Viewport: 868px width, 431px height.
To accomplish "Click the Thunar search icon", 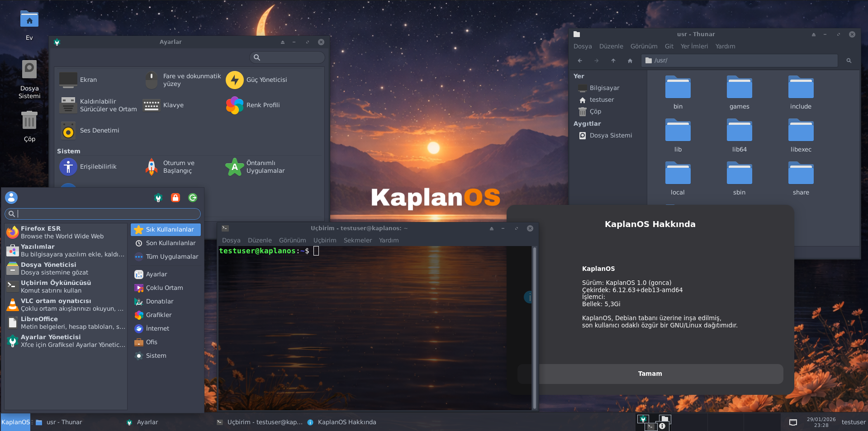I will click(849, 61).
